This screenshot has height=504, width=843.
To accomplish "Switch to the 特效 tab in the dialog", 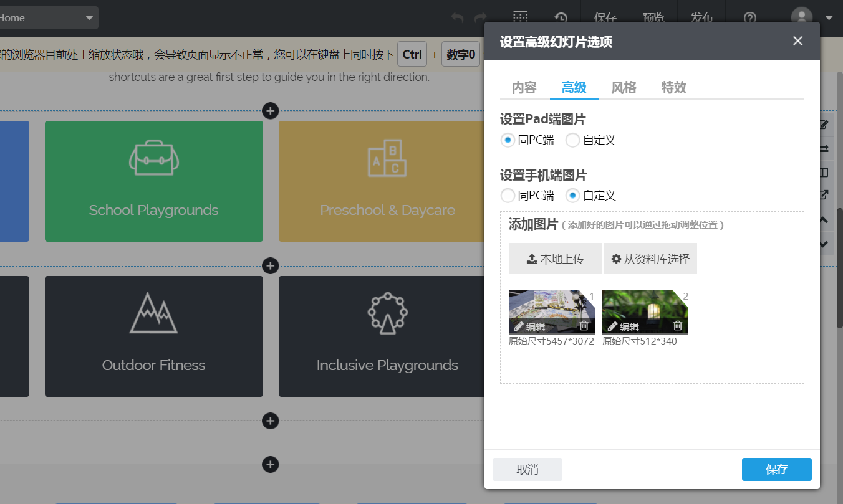I will click(x=673, y=88).
